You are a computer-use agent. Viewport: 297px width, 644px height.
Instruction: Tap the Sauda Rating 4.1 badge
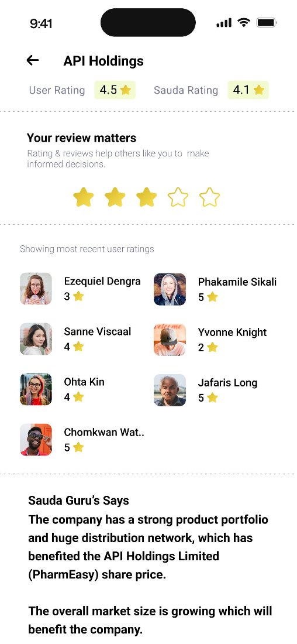(x=248, y=90)
